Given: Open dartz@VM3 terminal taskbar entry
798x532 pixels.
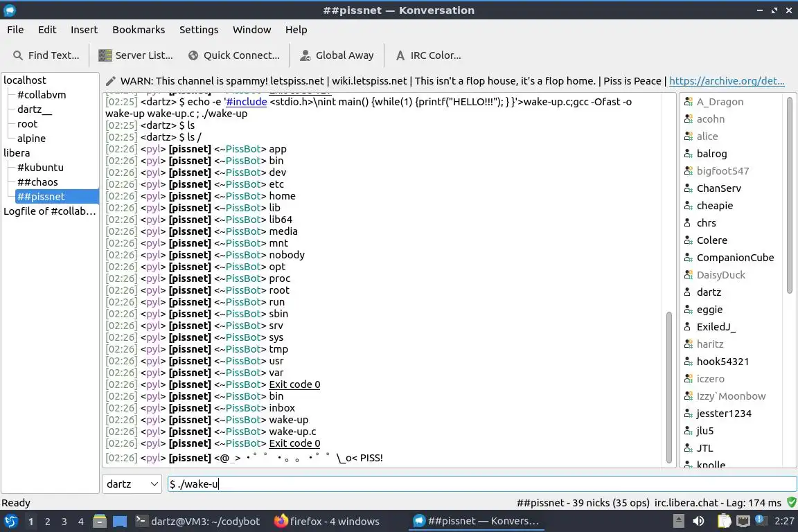Looking at the screenshot, I should click(x=198, y=522).
